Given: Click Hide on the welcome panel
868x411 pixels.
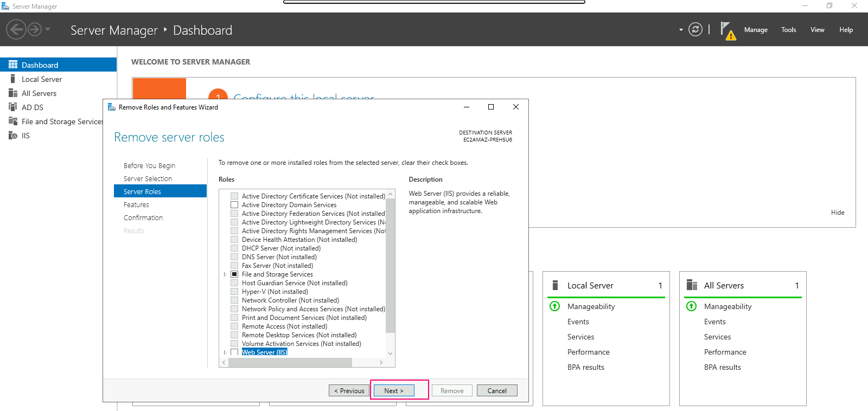Looking at the screenshot, I should point(838,213).
